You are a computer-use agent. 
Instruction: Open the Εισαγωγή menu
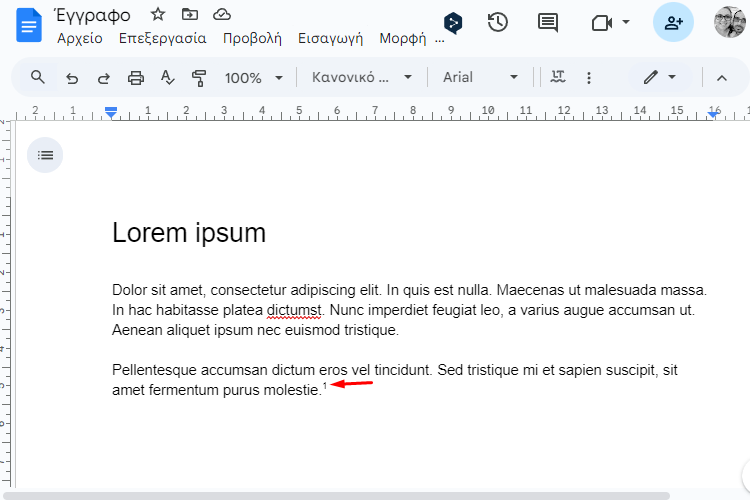pos(331,38)
